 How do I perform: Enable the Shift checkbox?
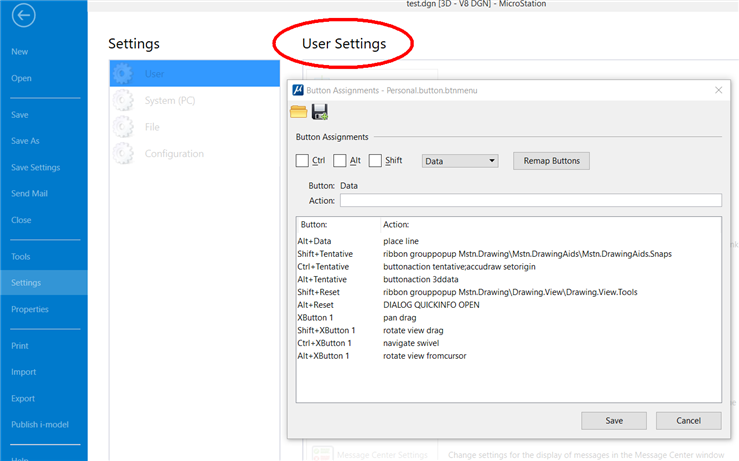(x=375, y=161)
